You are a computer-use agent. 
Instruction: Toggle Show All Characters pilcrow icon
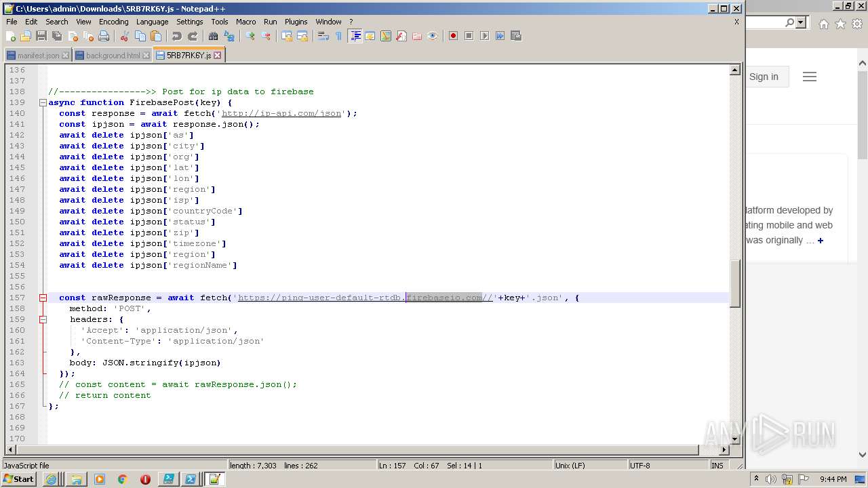(339, 36)
